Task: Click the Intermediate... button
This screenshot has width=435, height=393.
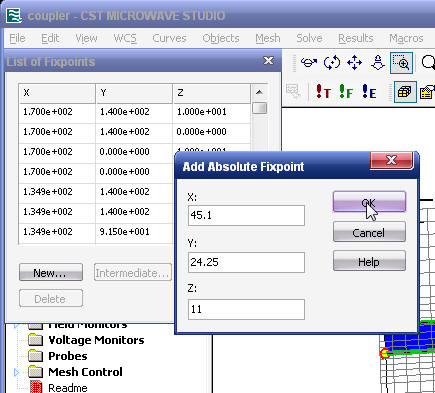Action: (132, 273)
